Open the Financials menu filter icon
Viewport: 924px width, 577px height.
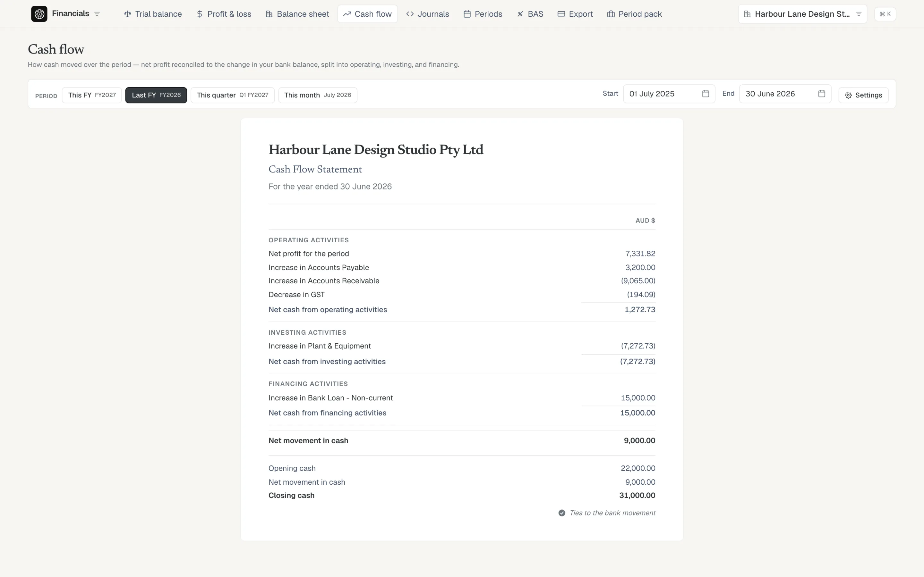click(x=97, y=14)
